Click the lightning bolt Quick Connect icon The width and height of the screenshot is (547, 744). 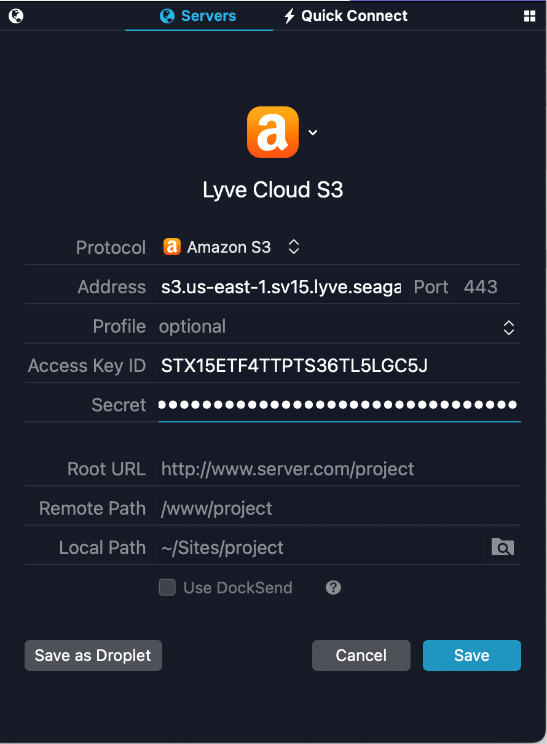click(289, 16)
